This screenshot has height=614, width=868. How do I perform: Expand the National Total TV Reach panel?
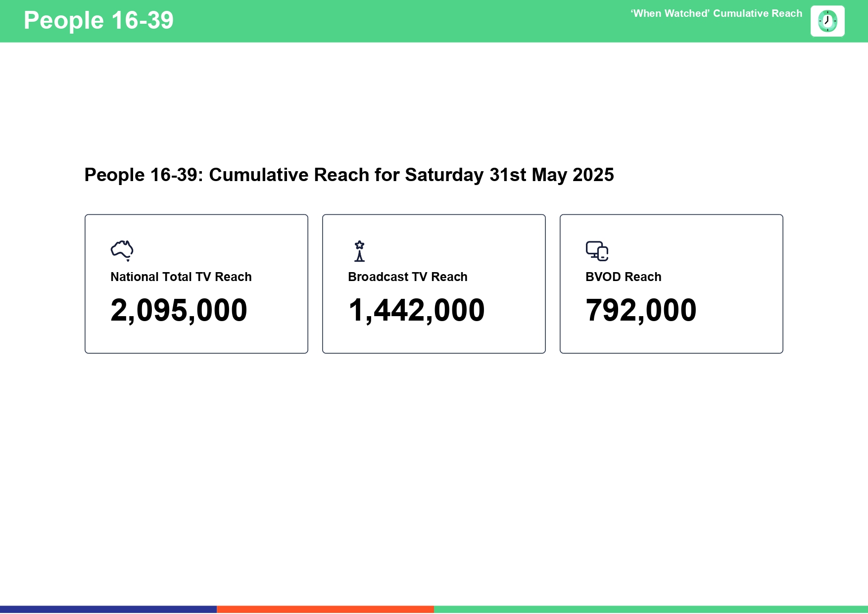(196, 283)
